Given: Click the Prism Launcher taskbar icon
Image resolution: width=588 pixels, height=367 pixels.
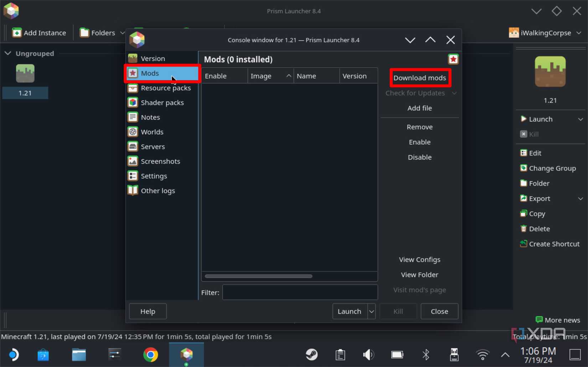Looking at the screenshot, I should (186, 355).
